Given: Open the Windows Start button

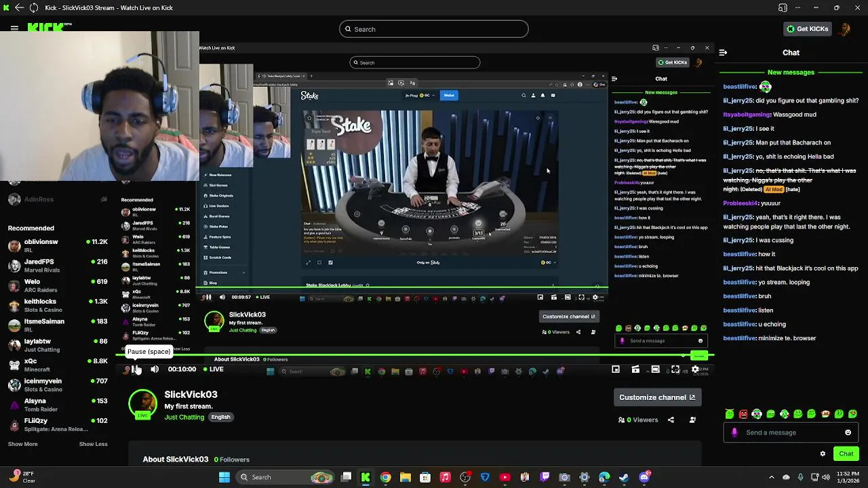Looking at the screenshot, I should click(224, 477).
